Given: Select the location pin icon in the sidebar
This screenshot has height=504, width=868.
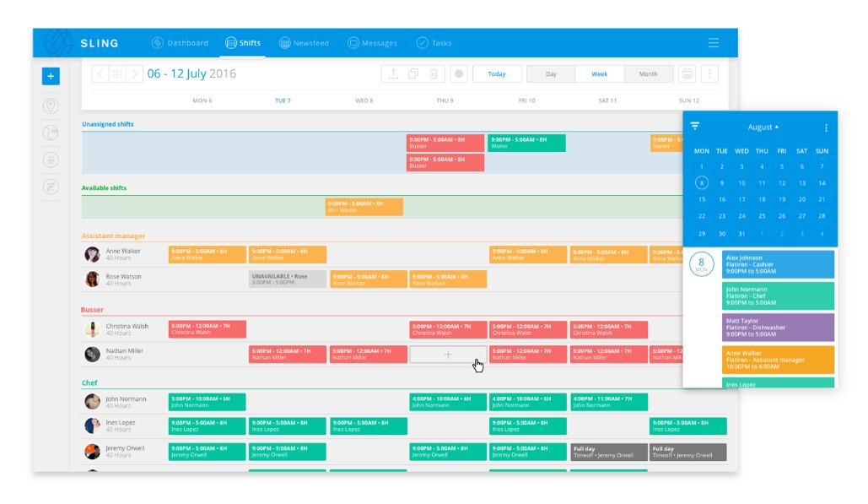Looking at the screenshot, I should click(x=51, y=106).
